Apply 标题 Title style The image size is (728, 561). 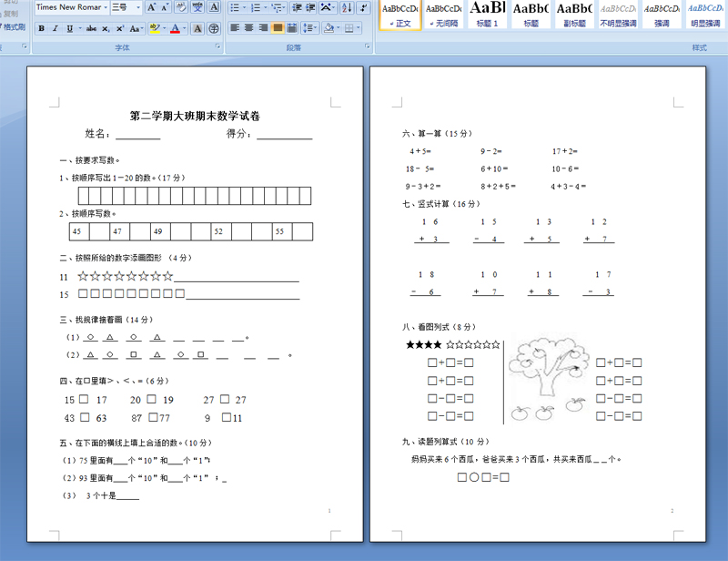(531, 15)
